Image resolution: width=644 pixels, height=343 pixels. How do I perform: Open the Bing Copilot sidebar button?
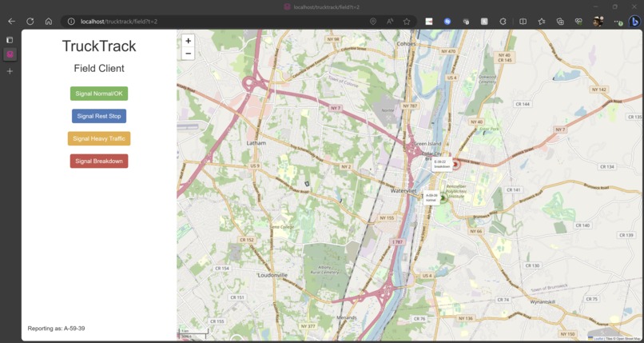[x=634, y=22]
